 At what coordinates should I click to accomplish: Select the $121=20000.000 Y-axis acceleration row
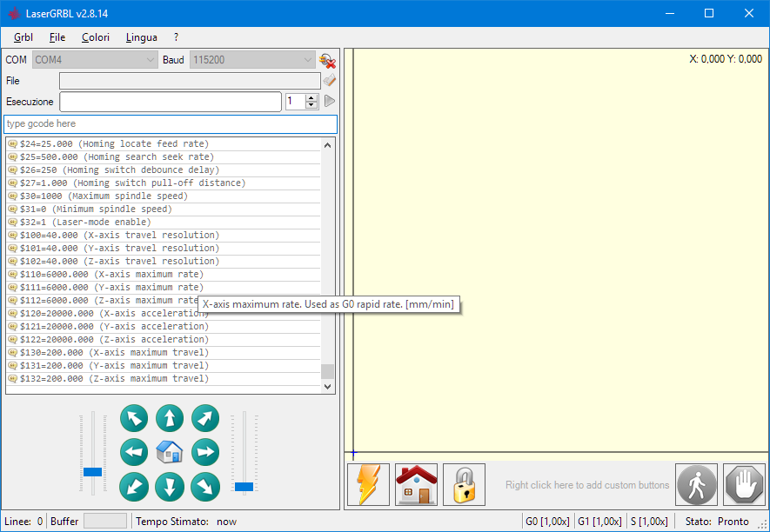(164, 326)
